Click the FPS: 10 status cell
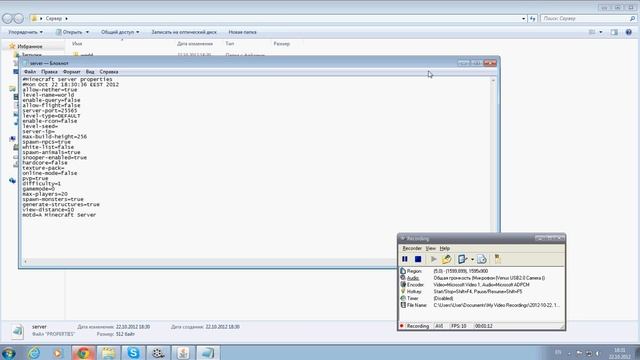Screen dimensions: 640x360 [x=459, y=326]
